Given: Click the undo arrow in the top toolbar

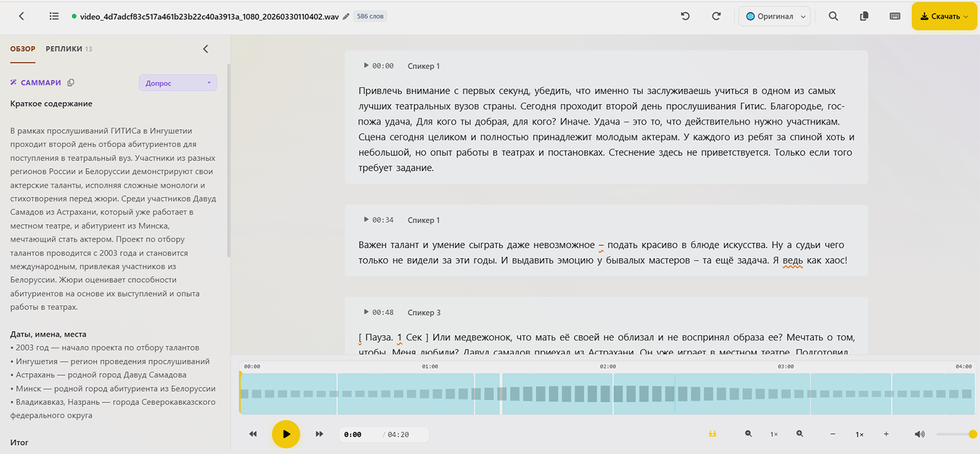Looking at the screenshot, I should [685, 17].
